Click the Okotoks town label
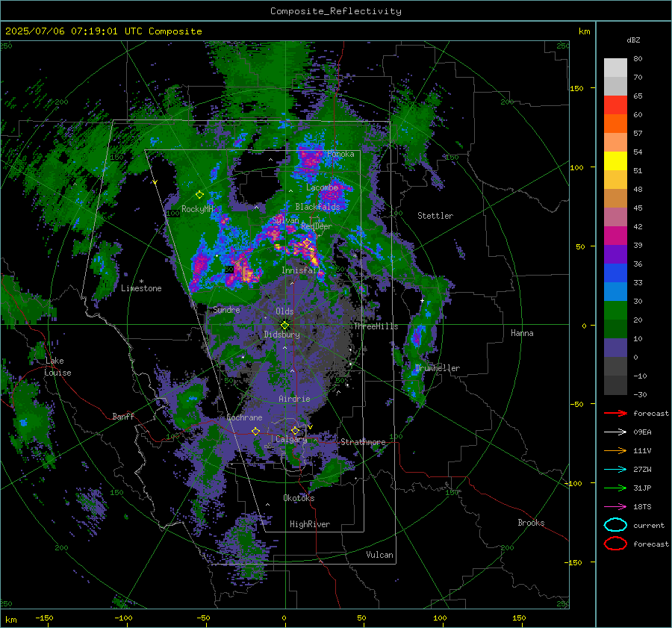This screenshot has height=628, width=672. click(299, 498)
